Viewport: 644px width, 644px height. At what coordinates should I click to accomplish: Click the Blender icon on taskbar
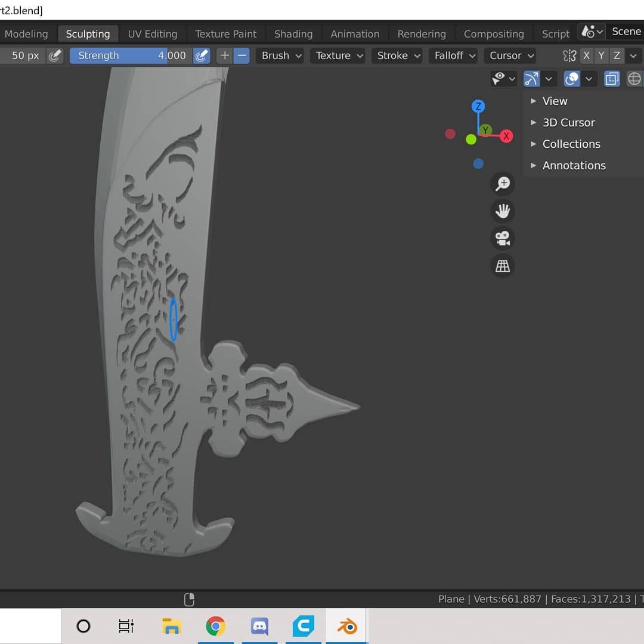tap(347, 626)
